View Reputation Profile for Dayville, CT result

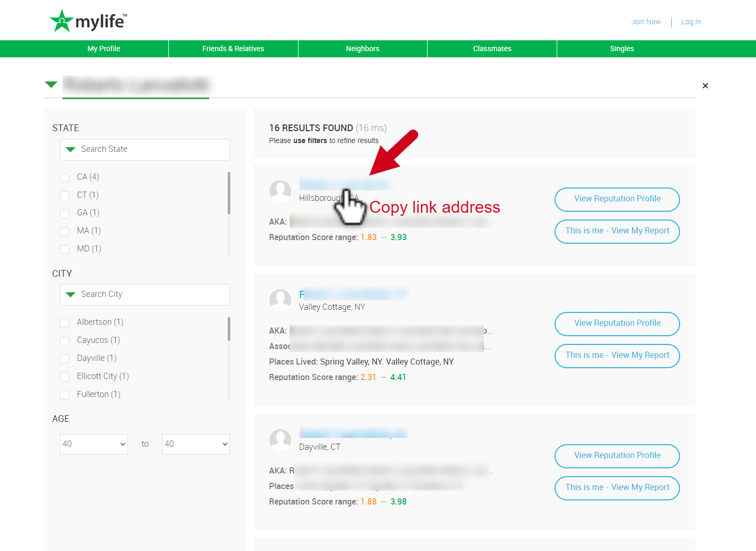pyautogui.click(x=617, y=456)
